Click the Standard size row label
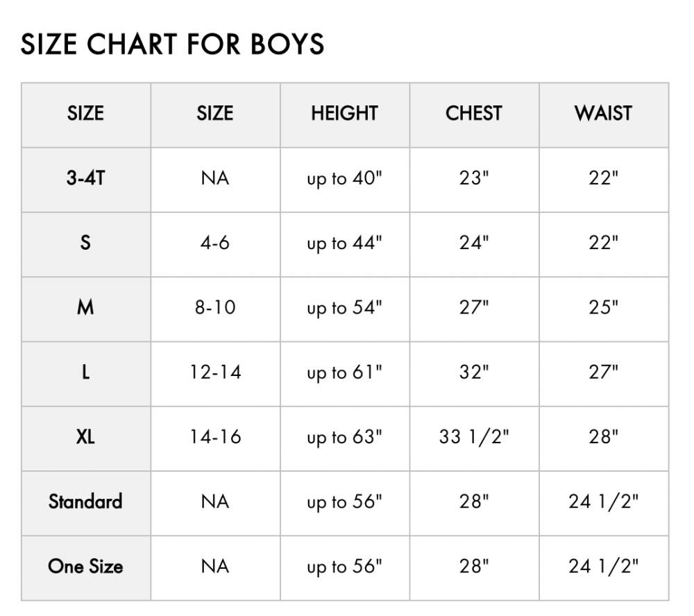 (86, 502)
